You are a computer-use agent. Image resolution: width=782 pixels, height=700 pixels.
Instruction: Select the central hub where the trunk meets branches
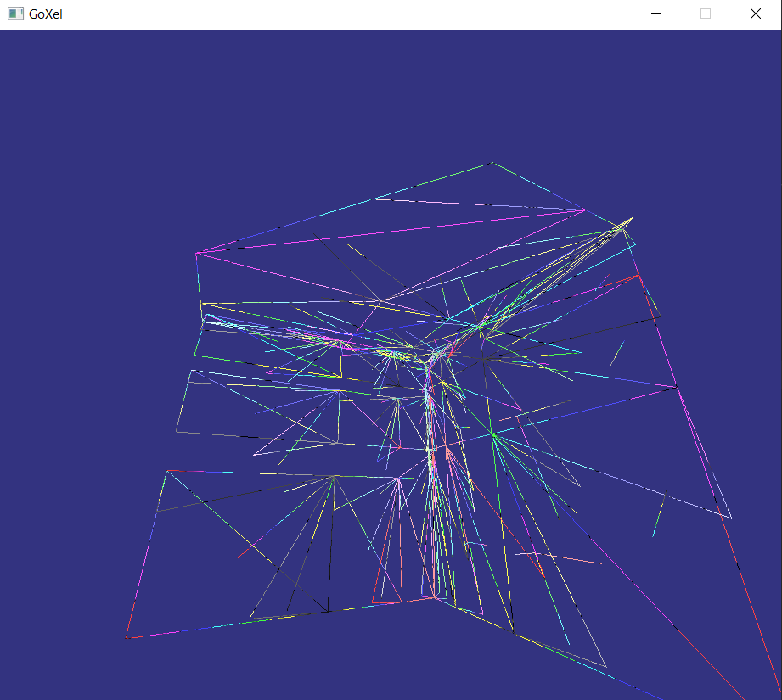point(426,360)
